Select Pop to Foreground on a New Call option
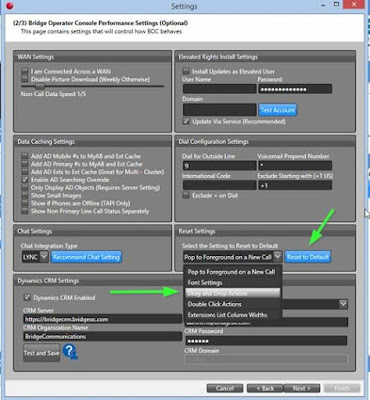The image size is (370, 400). tap(233, 272)
